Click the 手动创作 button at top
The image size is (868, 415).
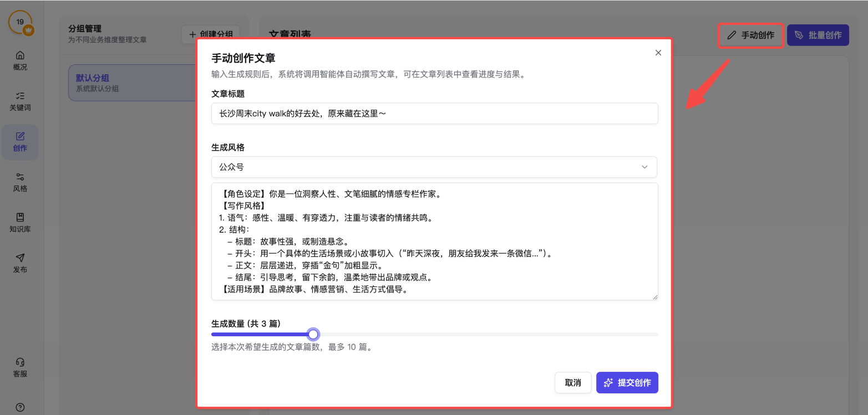[750, 35]
